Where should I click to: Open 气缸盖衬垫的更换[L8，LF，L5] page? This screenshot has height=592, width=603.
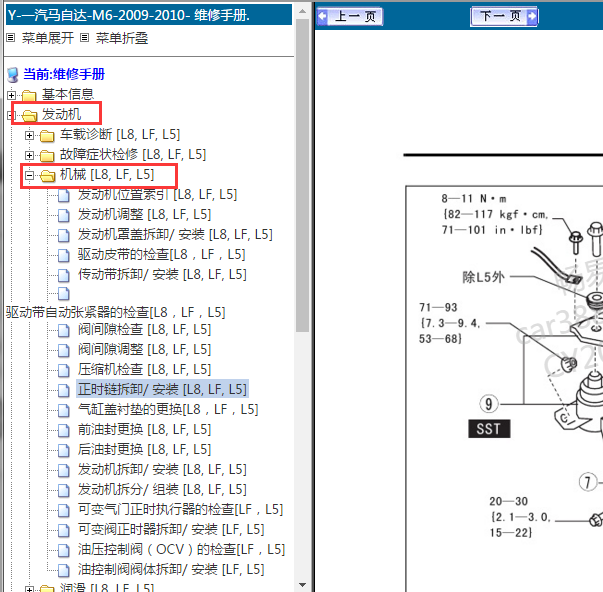(x=168, y=409)
